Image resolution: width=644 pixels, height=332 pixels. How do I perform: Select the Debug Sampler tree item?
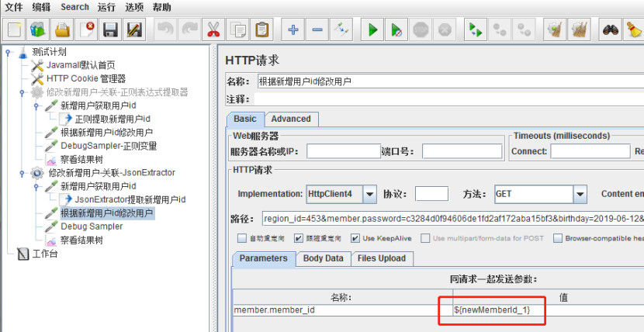click(x=92, y=227)
